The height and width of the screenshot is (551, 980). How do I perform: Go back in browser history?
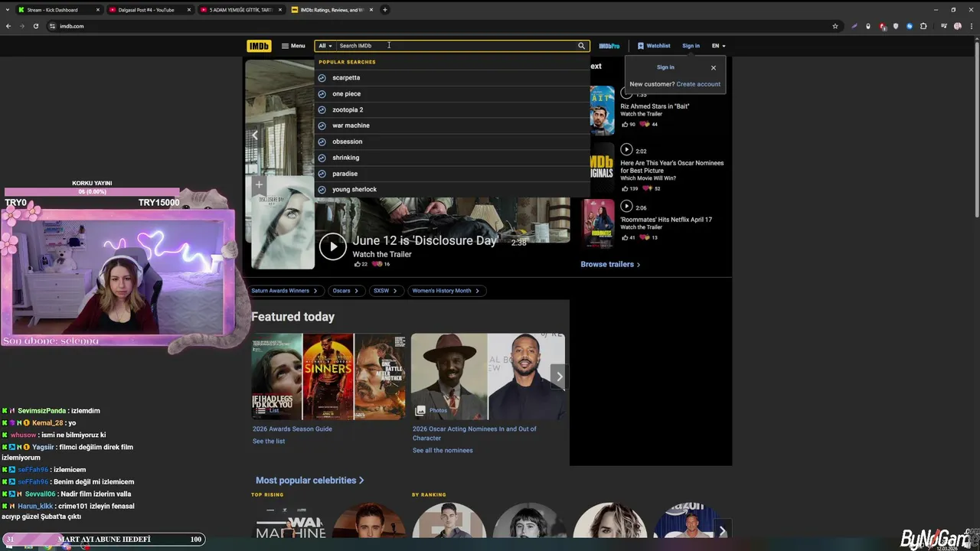[8, 26]
